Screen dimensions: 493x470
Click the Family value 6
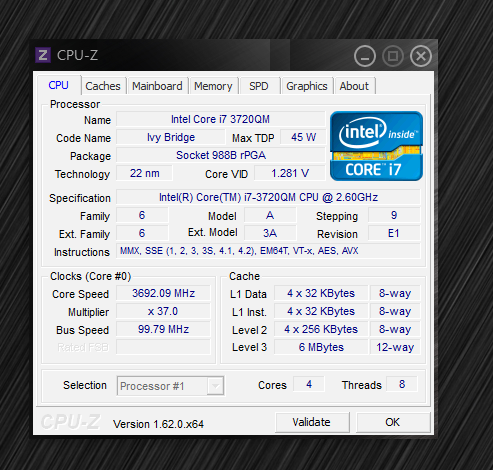tap(142, 215)
